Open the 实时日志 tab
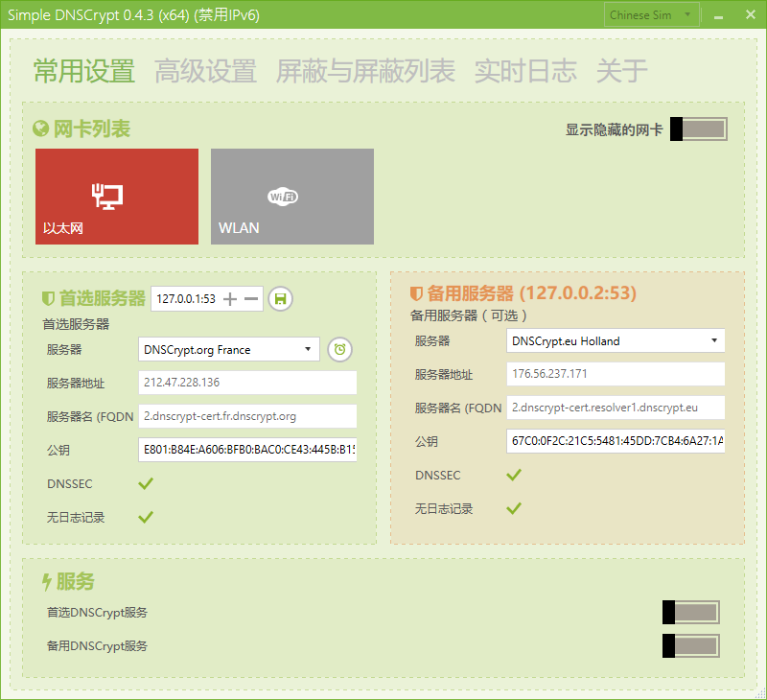 coord(525,71)
